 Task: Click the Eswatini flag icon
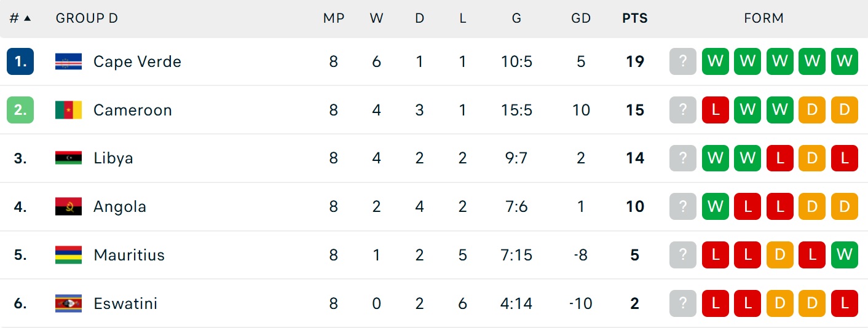(x=68, y=303)
